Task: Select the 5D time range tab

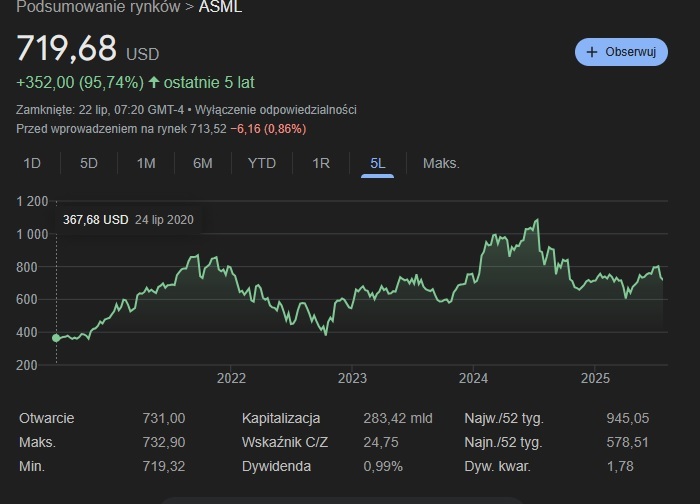Action: (x=89, y=163)
